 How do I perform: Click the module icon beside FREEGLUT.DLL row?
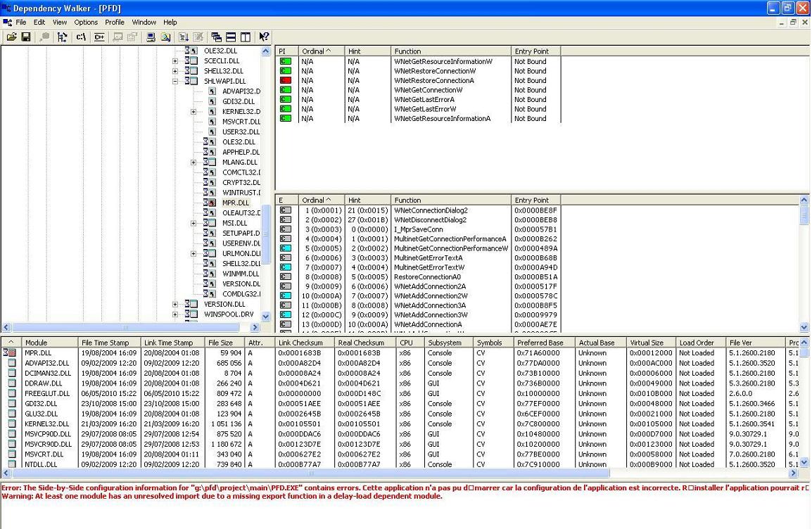(x=11, y=393)
